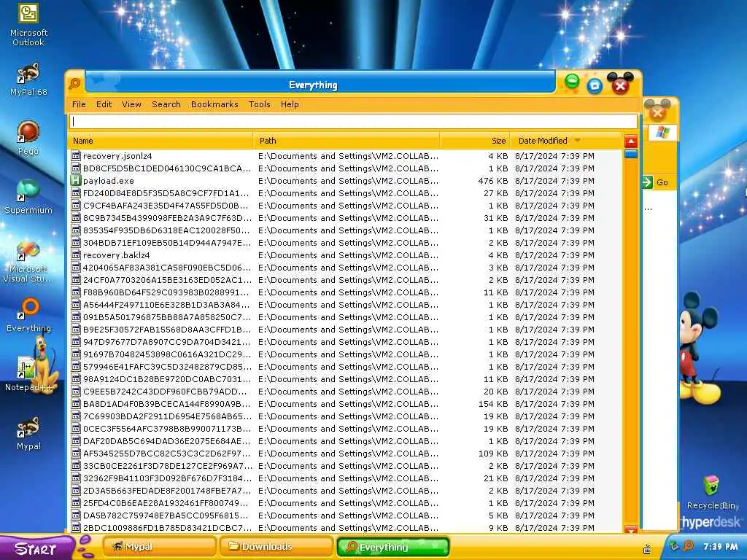The image size is (747, 560).
Task: Select file F88B960BD64F529C093983B0288991
Action: (345, 292)
